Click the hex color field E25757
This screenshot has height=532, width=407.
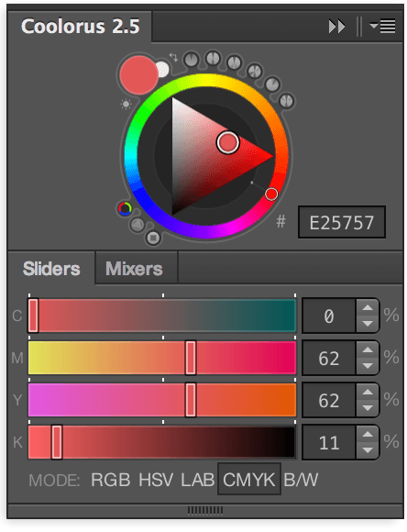342,222
